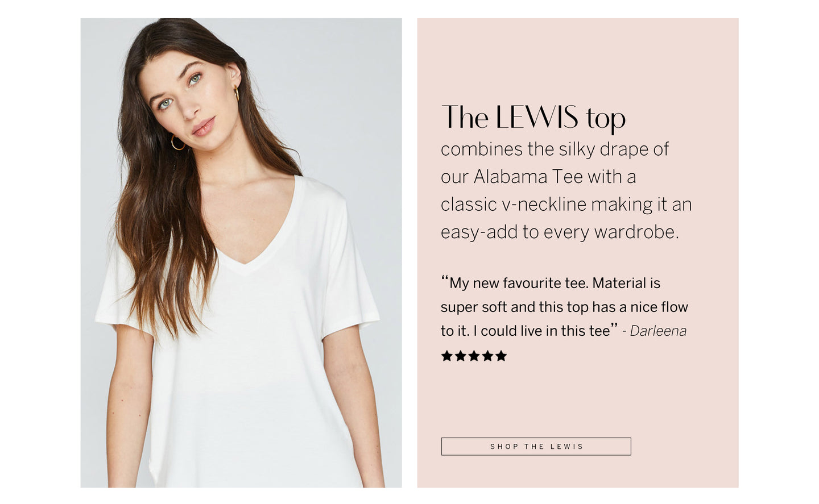Click the first review star
This screenshot has width=819, height=504.
pyautogui.click(x=446, y=356)
